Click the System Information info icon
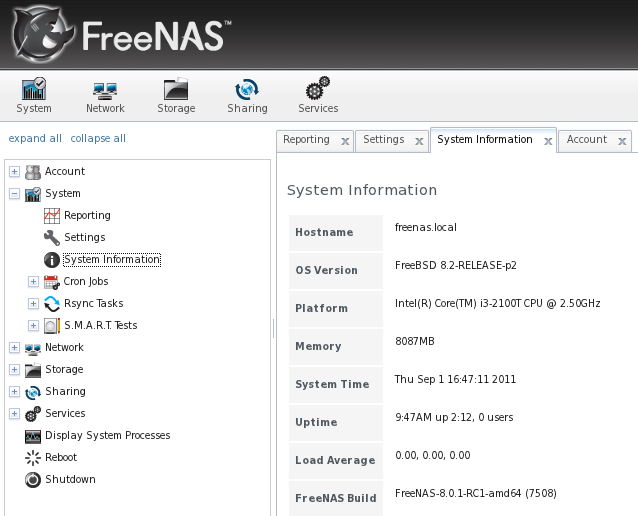This screenshot has height=516, width=638. pos(52,260)
